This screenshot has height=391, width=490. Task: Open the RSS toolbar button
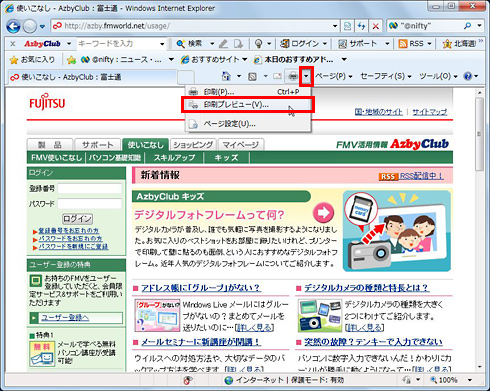point(411,44)
